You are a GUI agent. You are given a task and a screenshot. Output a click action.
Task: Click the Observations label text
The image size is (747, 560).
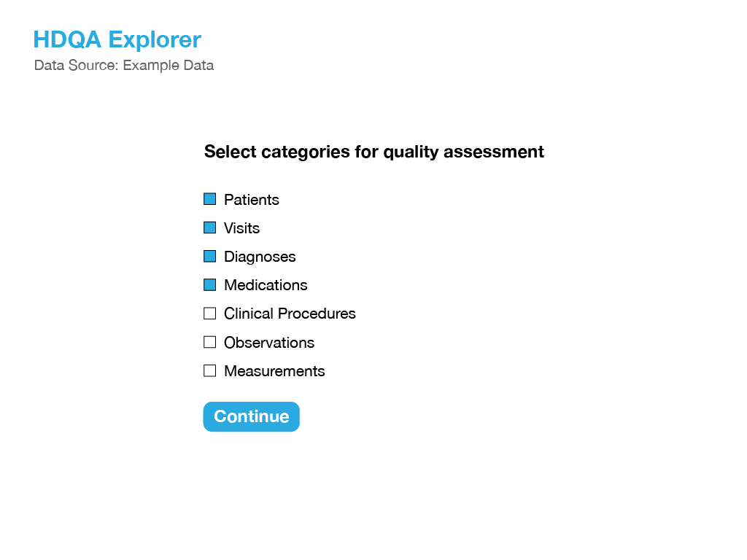269,343
